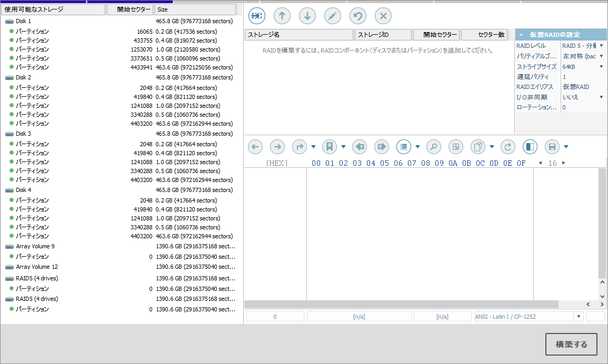The width and height of the screenshot is (608, 364).
Task: Click the RAIDエイリアス value field
Action: (x=583, y=87)
